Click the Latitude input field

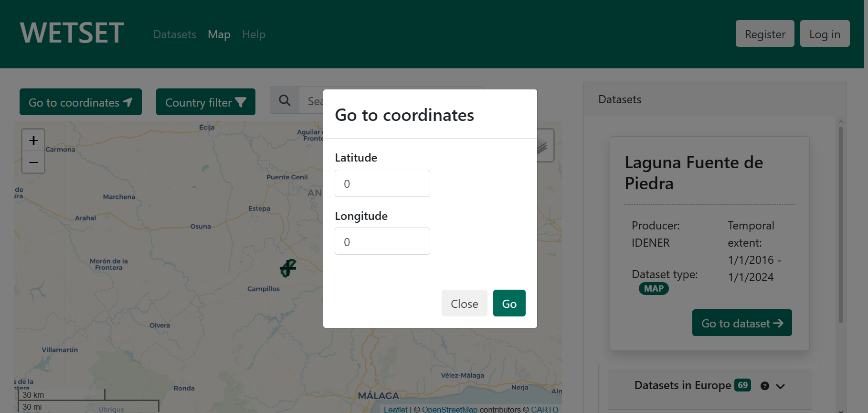point(382,184)
